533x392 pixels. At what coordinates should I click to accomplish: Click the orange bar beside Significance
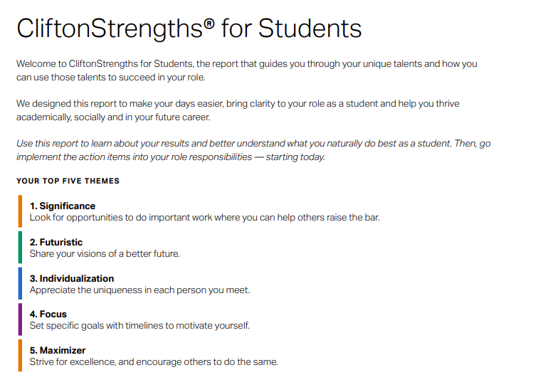click(20, 211)
